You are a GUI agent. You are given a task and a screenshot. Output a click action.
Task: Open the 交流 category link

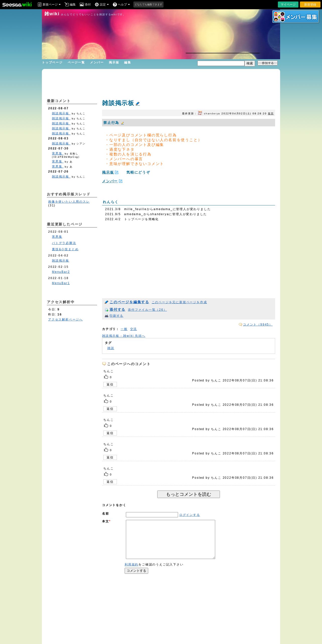click(x=133, y=329)
